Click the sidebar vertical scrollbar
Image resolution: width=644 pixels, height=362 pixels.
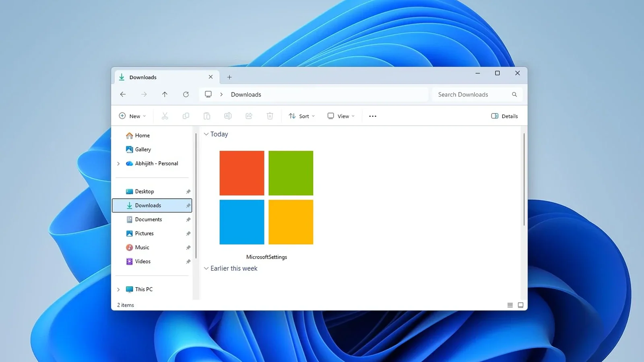click(x=196, y=196)
